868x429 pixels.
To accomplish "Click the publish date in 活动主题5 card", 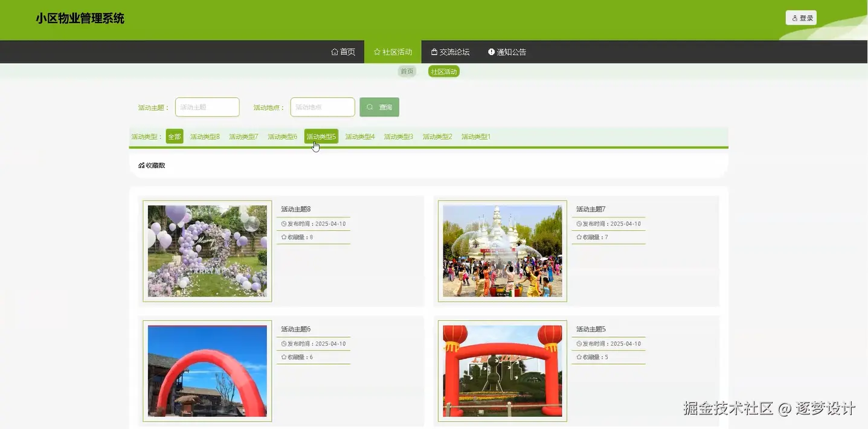I will (x=626, y=344).
